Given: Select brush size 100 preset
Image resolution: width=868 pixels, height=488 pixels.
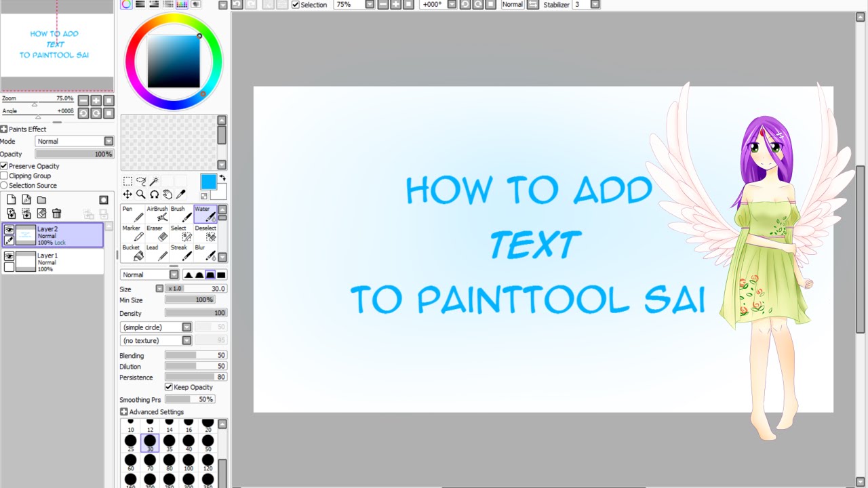Looking at the screenshot, I should [189, 462].
